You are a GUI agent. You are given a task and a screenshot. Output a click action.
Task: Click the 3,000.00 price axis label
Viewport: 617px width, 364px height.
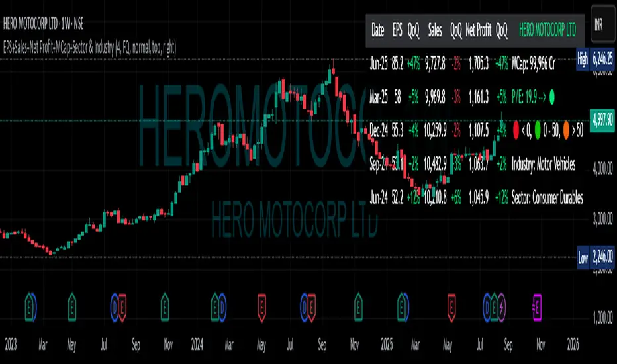coord(602,219)
